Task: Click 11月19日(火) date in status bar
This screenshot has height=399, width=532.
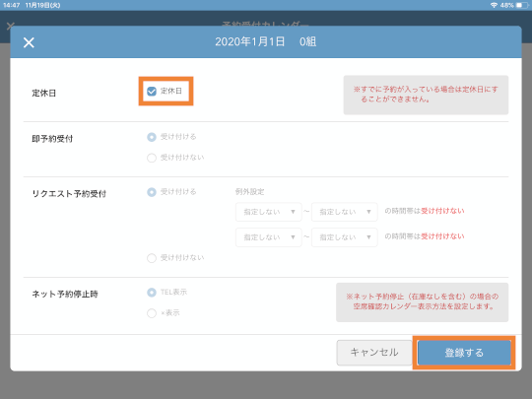Action: pos(42,5)
